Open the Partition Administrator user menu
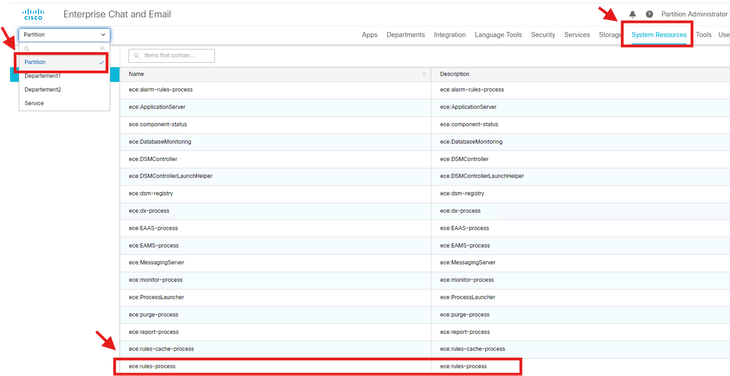Screen dimensions: 730x376 coord(694,14)
